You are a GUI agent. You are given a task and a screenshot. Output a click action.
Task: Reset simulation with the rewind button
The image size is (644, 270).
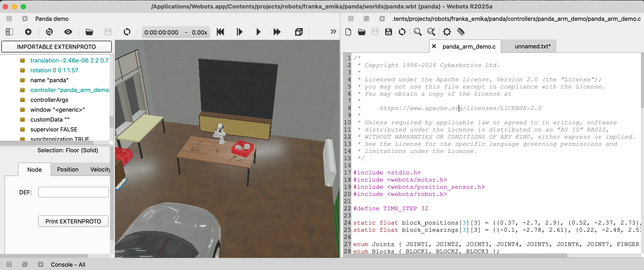point(220,32)
